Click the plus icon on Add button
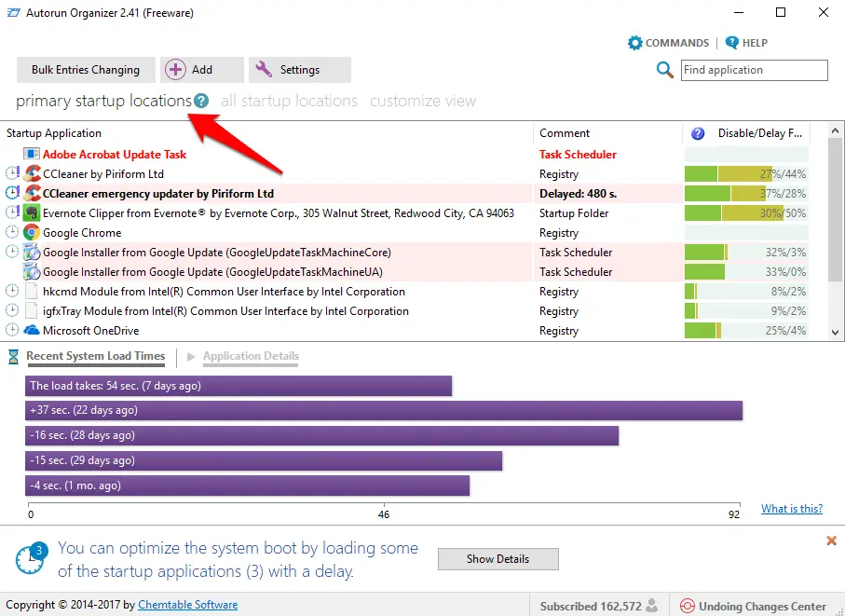Viewport: 845px width, 616px height. (x=175, y=70)
